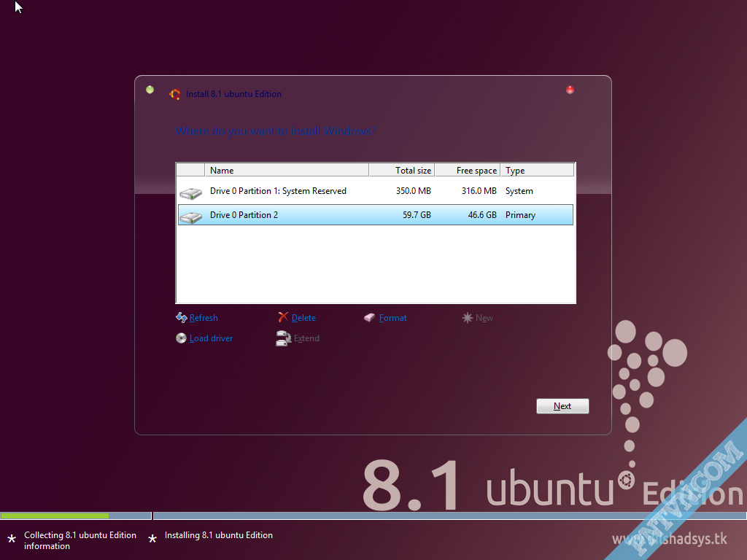Click the 46.6 GB free space cell
Screen dimensions: 747x560
[482, 215]
